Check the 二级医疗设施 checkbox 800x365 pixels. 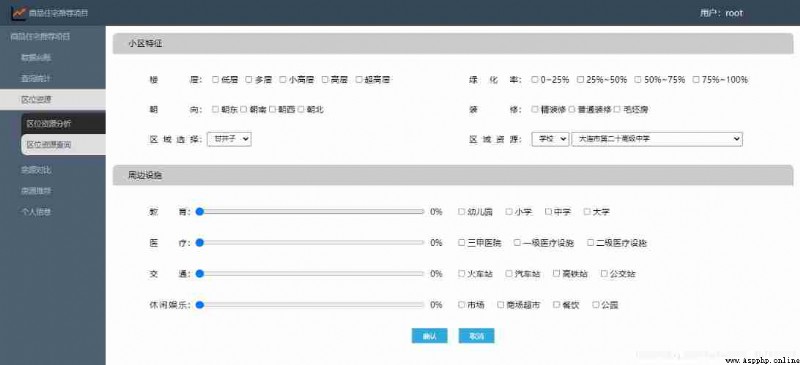pyautogui.click(x=591, y=243)
